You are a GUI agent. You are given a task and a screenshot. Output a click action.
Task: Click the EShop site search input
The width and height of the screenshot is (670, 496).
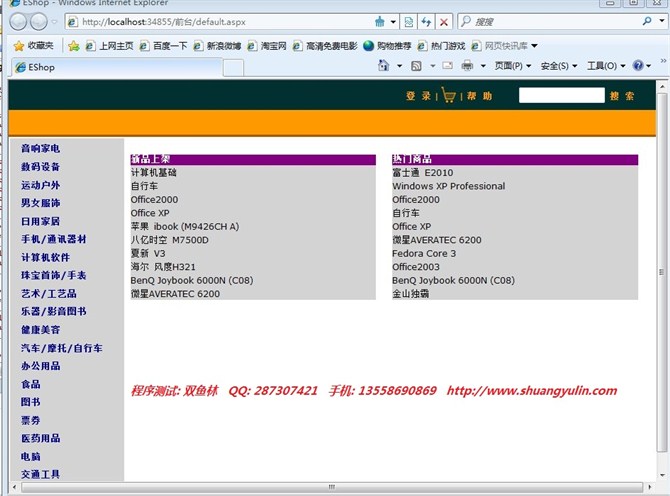[x=561, y=95]
